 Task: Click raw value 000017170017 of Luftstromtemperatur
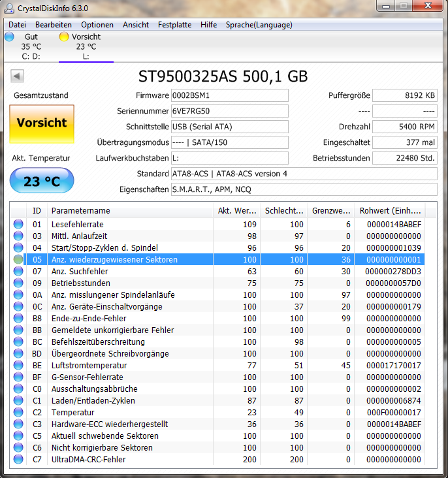(394, 365)
